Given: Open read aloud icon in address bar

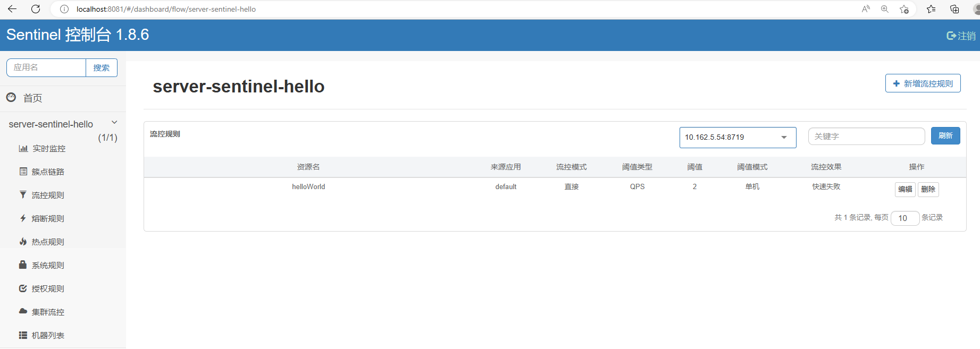Looking at the screenshot, I should tap(866, 9).
